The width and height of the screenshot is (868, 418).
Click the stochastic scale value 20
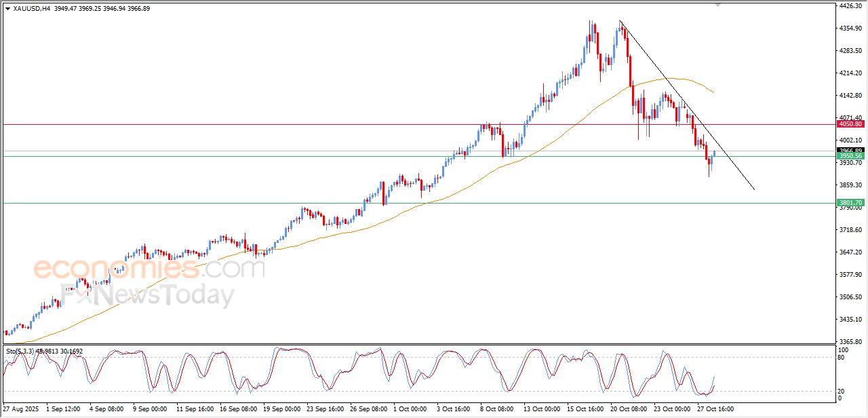[842, 391]
